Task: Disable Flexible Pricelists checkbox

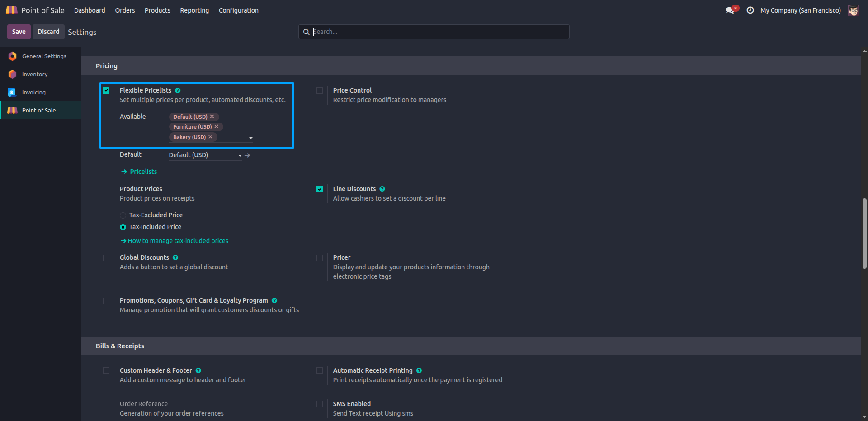Action: (x=106, y=90)
